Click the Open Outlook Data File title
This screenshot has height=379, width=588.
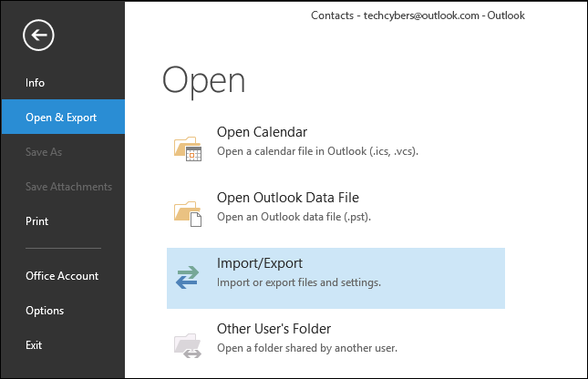[288, 198]
